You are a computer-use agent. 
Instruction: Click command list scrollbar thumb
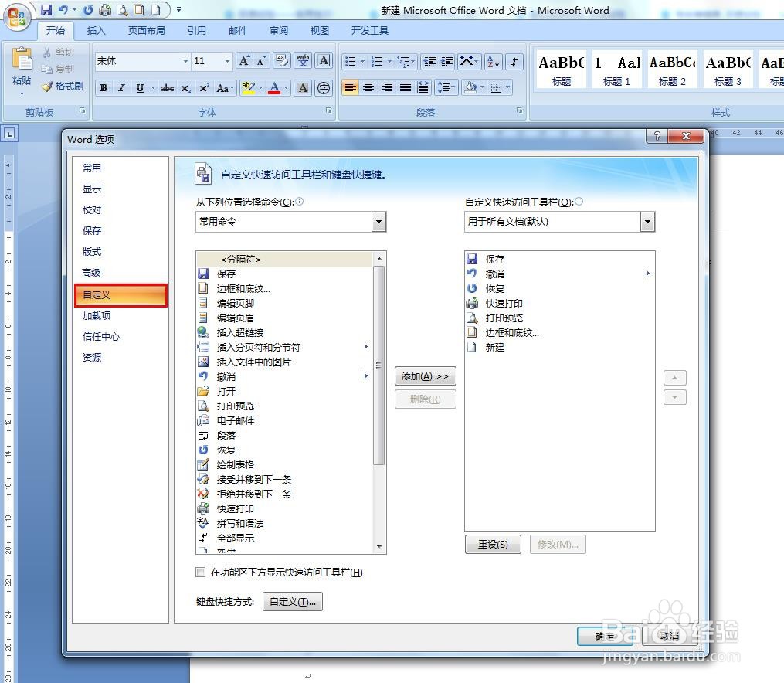[x=379, y=365]
